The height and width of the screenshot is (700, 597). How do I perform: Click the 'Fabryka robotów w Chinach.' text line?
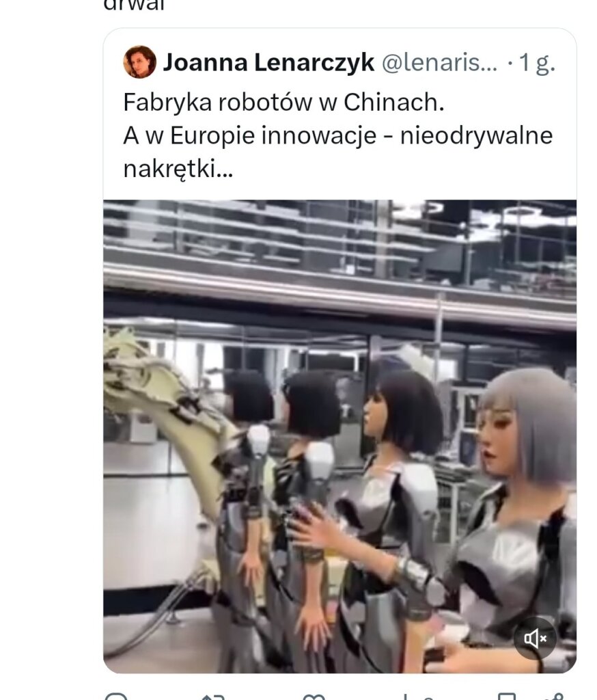pyautogui.click(x=283, y=103)
